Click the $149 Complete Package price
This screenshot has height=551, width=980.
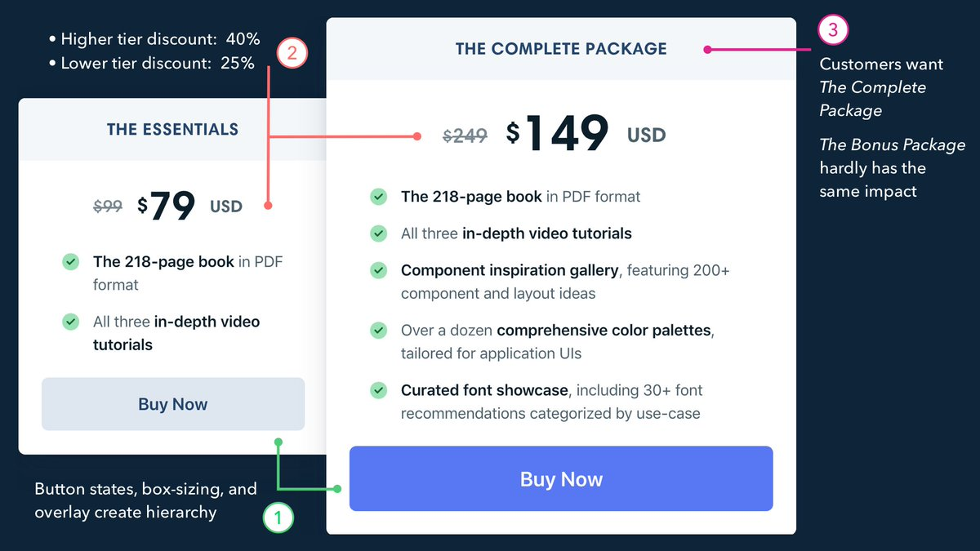(x=558, y=134)
